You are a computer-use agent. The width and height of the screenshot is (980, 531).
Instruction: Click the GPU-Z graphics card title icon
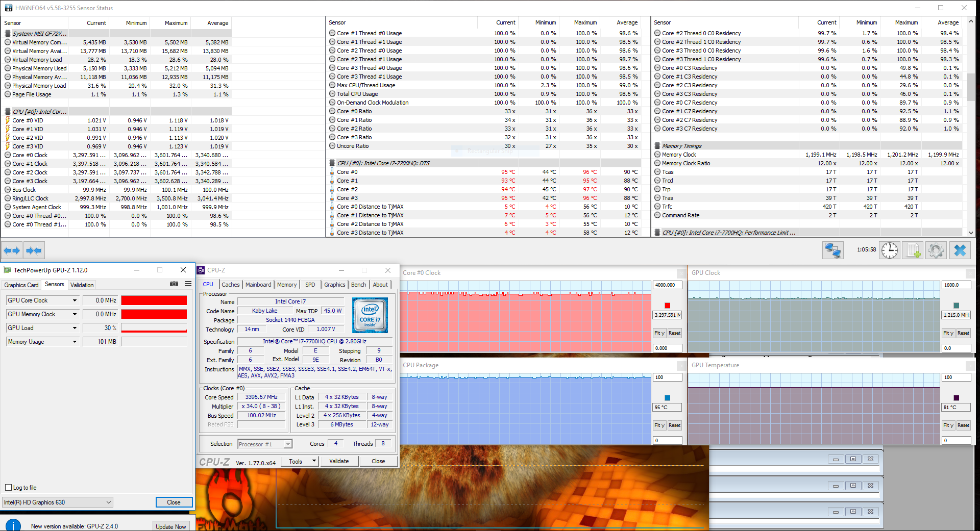(8, 270)
